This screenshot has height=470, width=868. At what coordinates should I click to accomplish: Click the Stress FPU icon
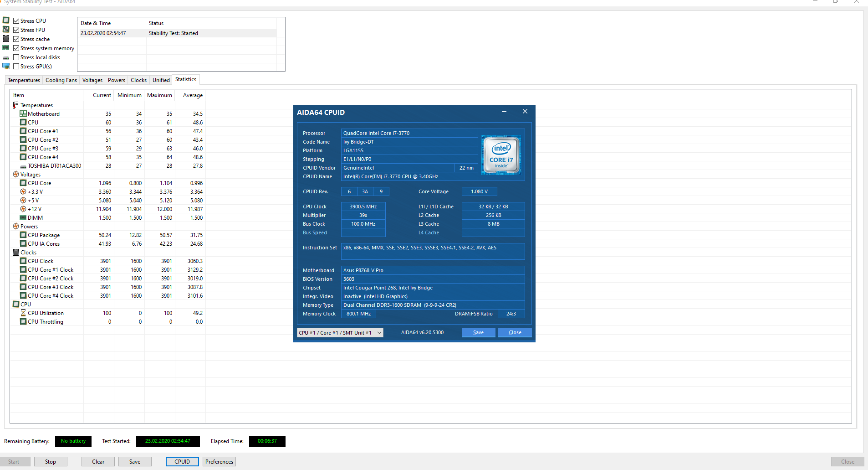[6, 29]
